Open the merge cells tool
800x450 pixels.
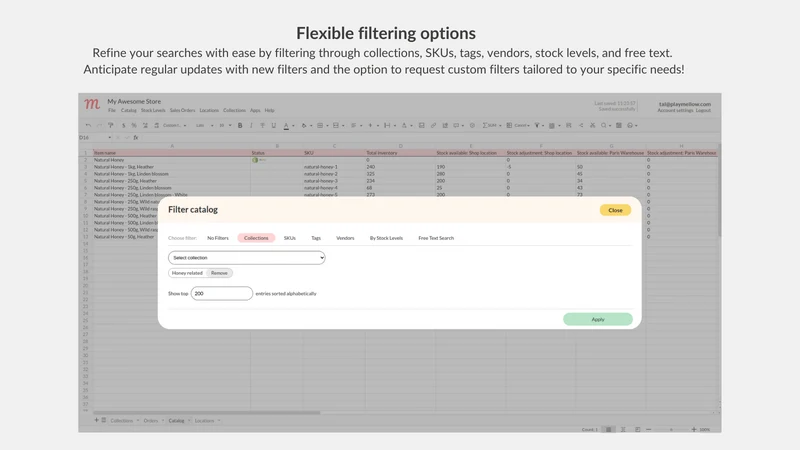pyautogui.click(x=338, y=126)
